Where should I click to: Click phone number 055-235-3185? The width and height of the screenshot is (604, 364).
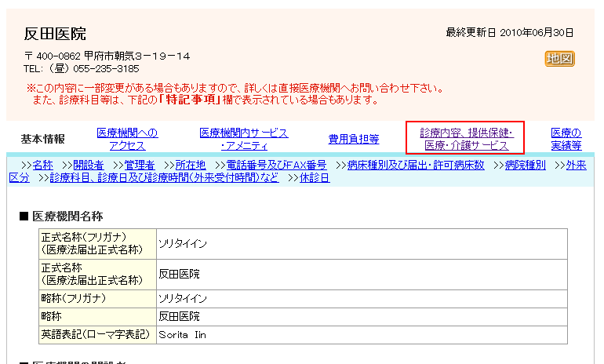click(107, 69)
